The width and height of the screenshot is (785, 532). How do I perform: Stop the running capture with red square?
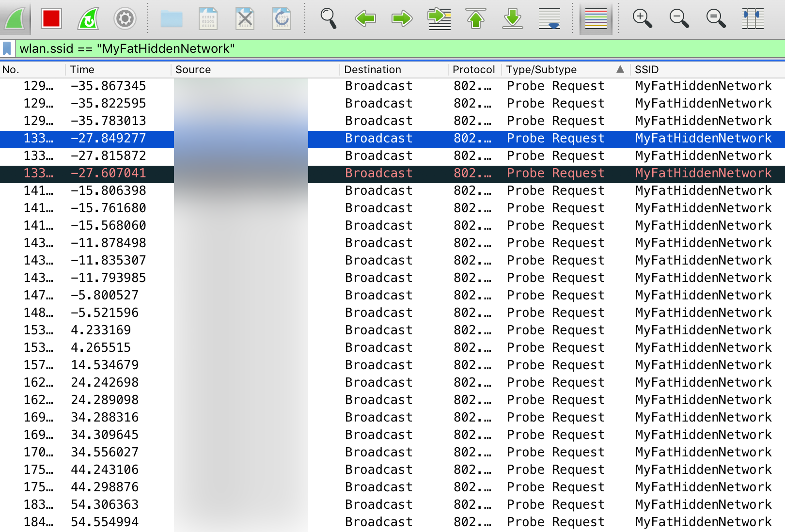coord(51,18)
